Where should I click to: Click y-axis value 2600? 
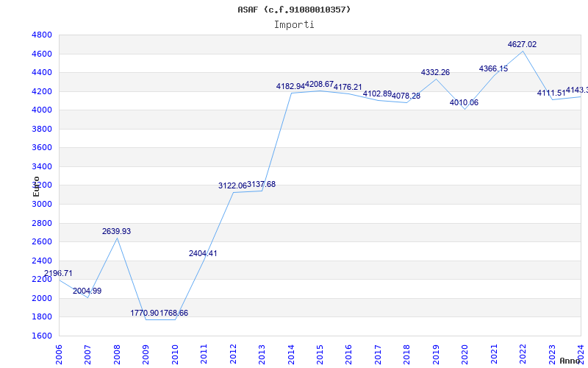coord(42,242)
